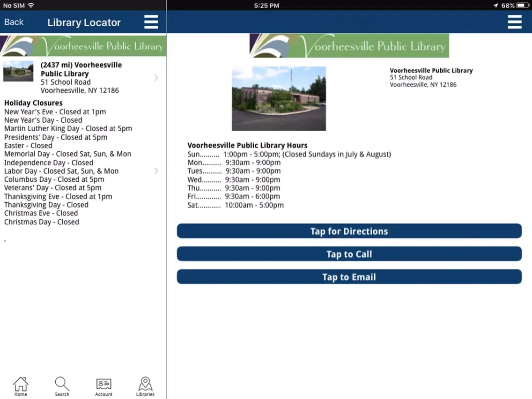Open the hamburger menu in right detail pane
The height and width of the screenshot is (399, 532).
[x=515, y=22]
